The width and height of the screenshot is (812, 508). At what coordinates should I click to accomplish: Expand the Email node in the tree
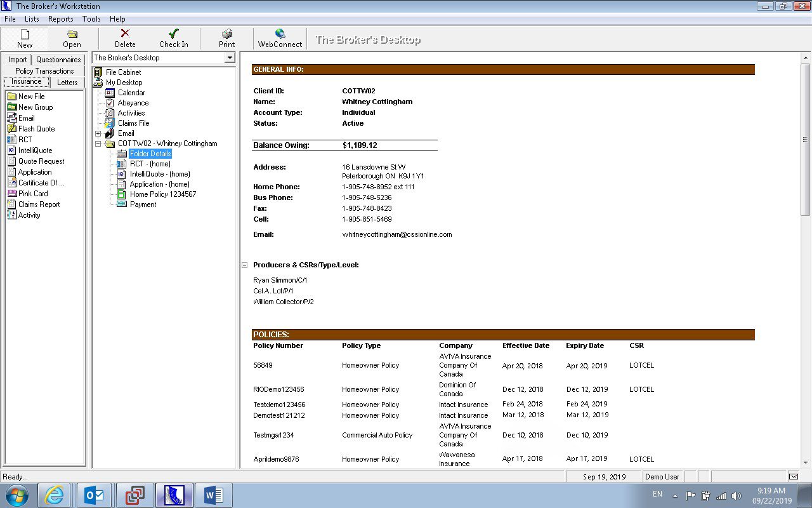96,133
